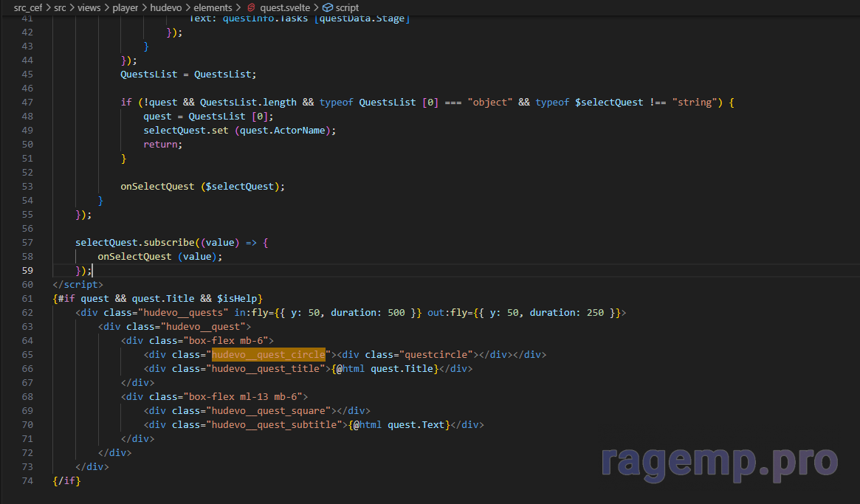Click the script symbol cube icon
This screenshot has width=860, height=504.
(328, 7)
